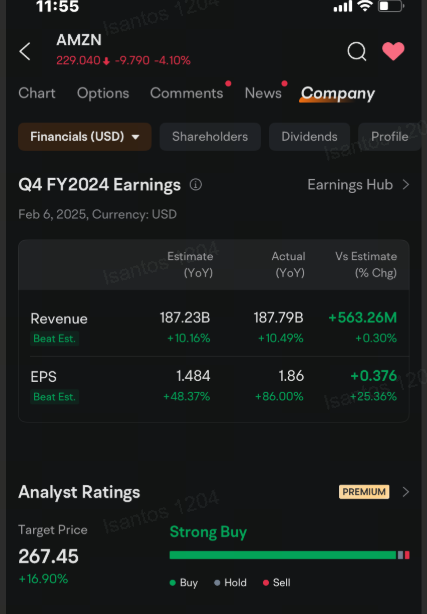The height and width of the screenshot is (614, 427).
Task: Tap the green Buy rating bar
Action: tap(282, 555)
